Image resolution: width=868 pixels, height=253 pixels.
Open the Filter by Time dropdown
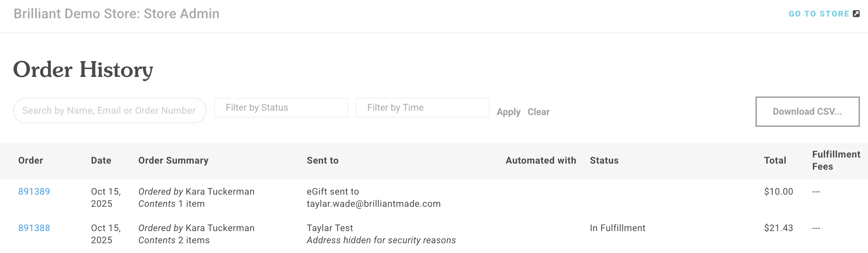422,108
